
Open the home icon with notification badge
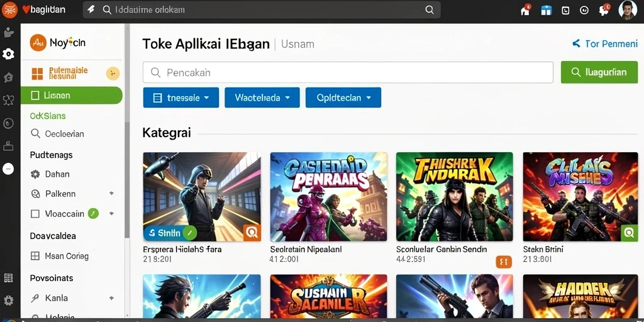click(525, 10)
